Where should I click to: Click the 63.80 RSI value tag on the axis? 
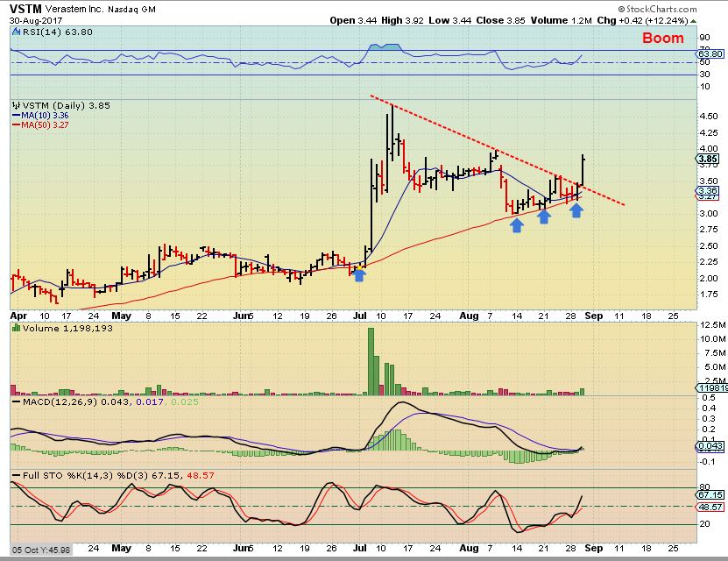[x=710, y=53]
